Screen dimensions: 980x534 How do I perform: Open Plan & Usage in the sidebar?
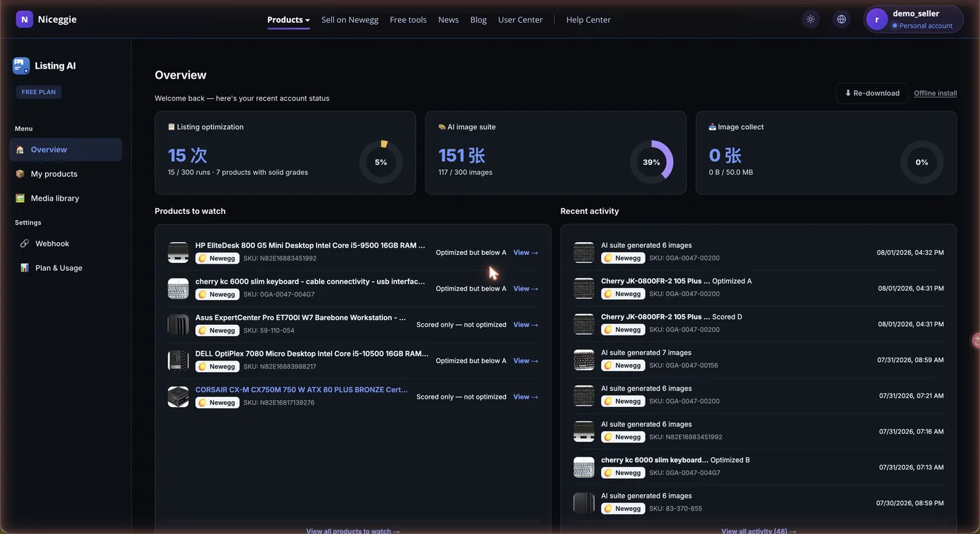pos(65,268)
